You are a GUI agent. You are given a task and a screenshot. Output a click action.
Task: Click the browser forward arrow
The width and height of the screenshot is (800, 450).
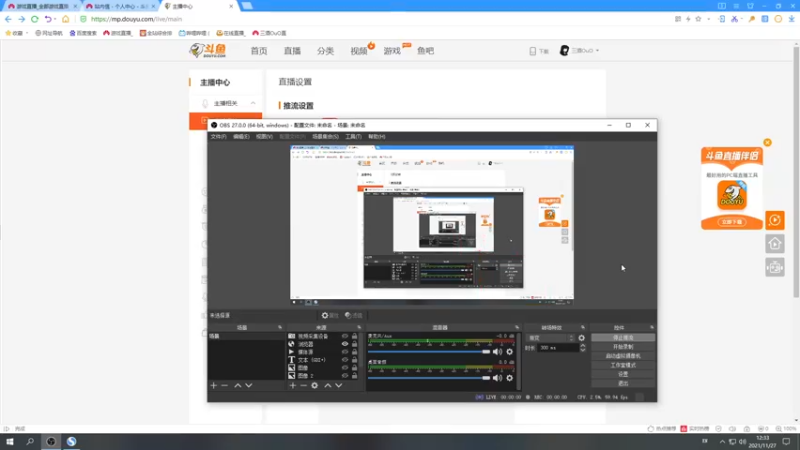[x=21, y=19]
